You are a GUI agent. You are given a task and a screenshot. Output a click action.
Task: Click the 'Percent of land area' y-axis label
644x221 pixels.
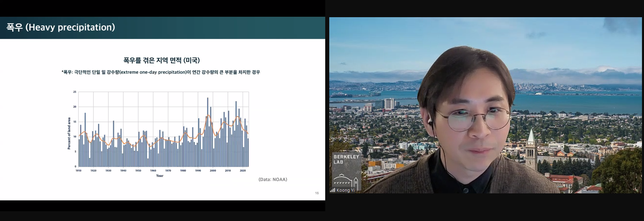click(x=69, y=133)
